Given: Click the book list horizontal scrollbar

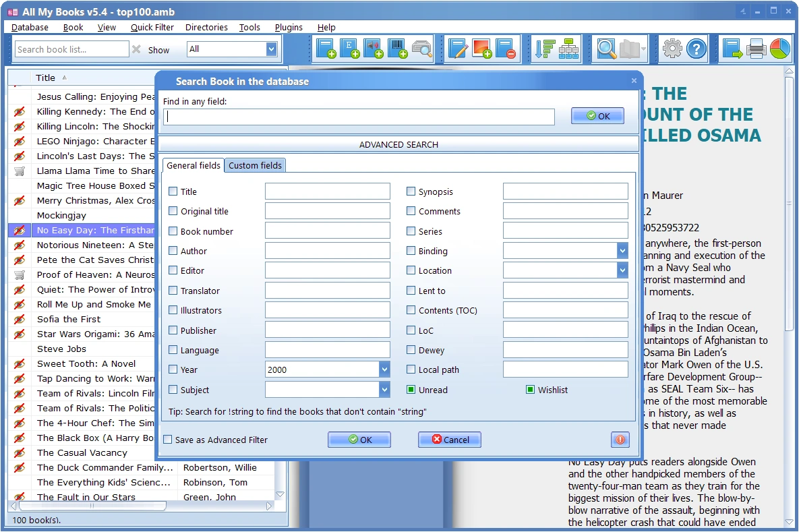Looking at the screenshot, I should tap(92, 506).
